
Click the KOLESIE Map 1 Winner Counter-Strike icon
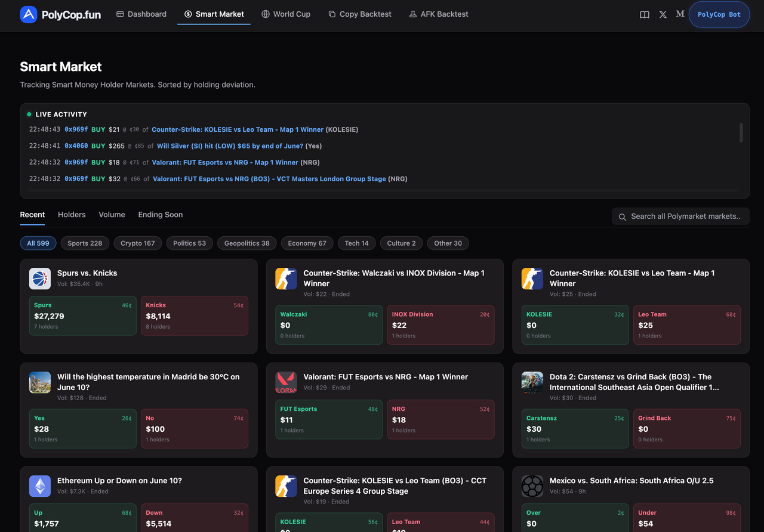click(532, 279)
